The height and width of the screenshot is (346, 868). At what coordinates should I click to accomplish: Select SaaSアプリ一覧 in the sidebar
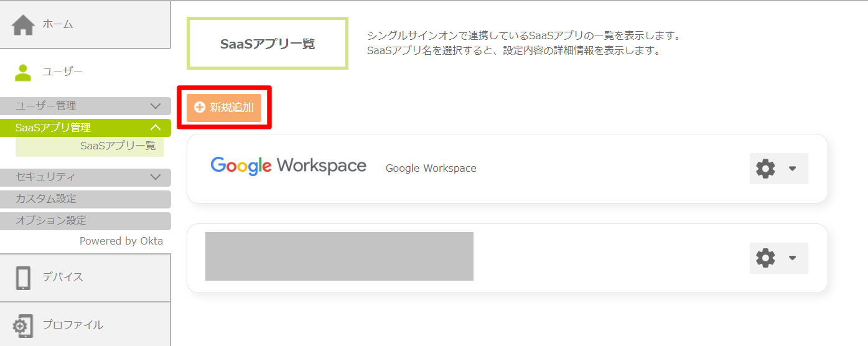tap(118, 146)
